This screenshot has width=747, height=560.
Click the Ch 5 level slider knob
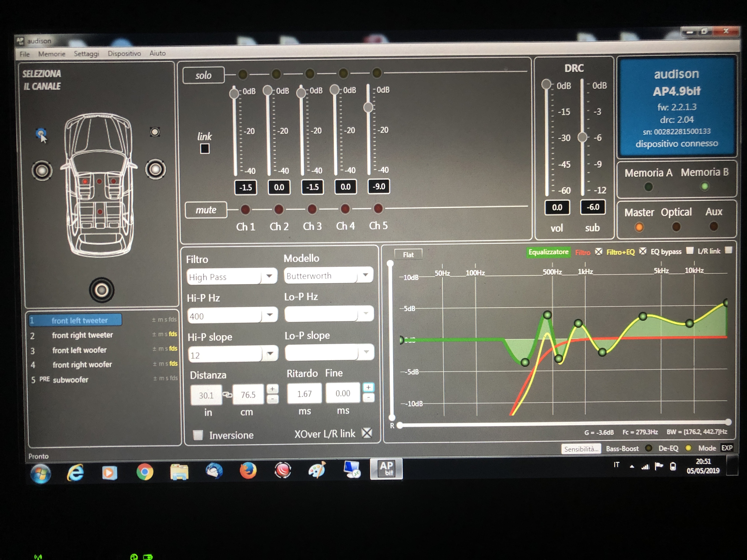(368, 107)
